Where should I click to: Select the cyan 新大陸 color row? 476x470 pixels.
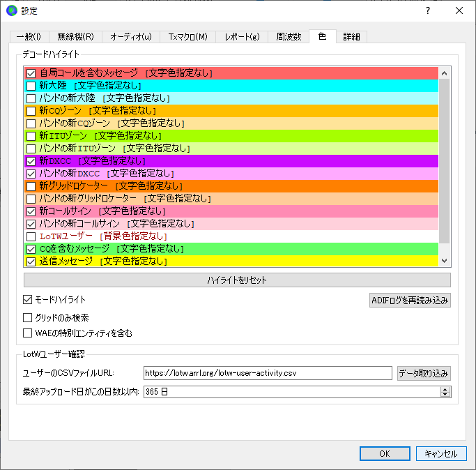pyautogui.click(x=231, y=86)
